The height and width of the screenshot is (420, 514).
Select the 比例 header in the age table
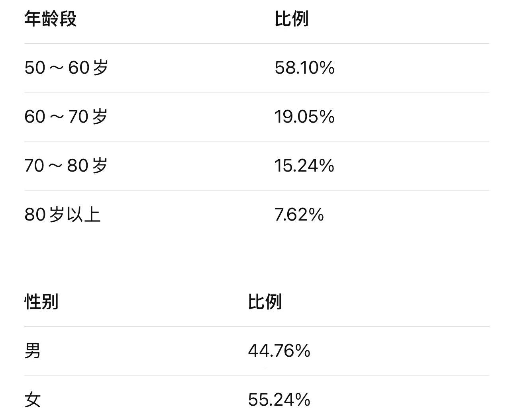(291, 19)
